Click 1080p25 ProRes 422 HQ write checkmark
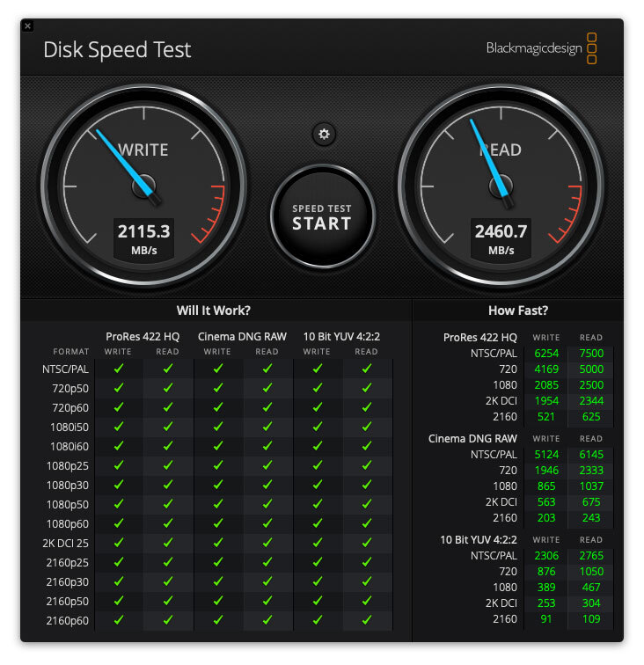The image size is (644, 665). (x=119, y=465)
